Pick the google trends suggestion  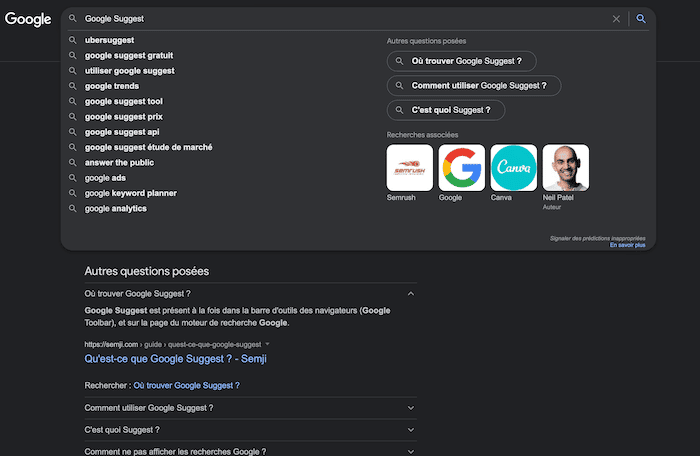tap(111, 86)
